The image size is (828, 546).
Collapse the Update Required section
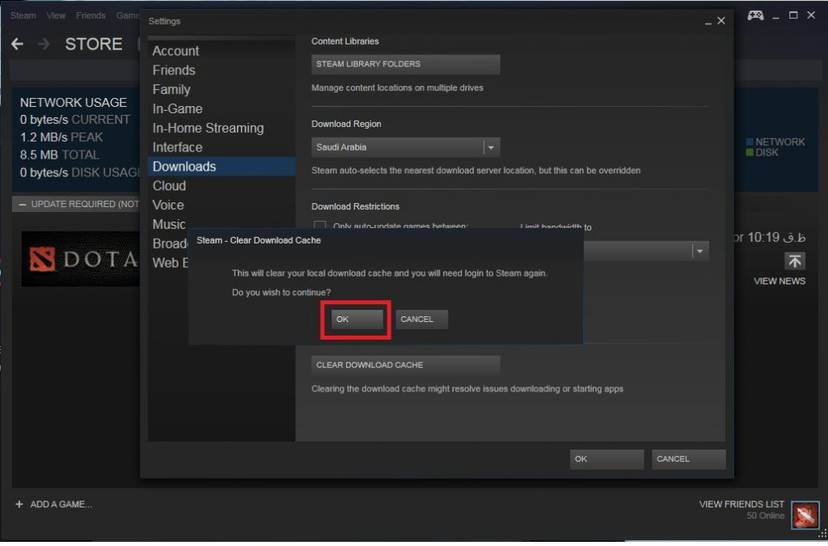[x=22, y=205]
